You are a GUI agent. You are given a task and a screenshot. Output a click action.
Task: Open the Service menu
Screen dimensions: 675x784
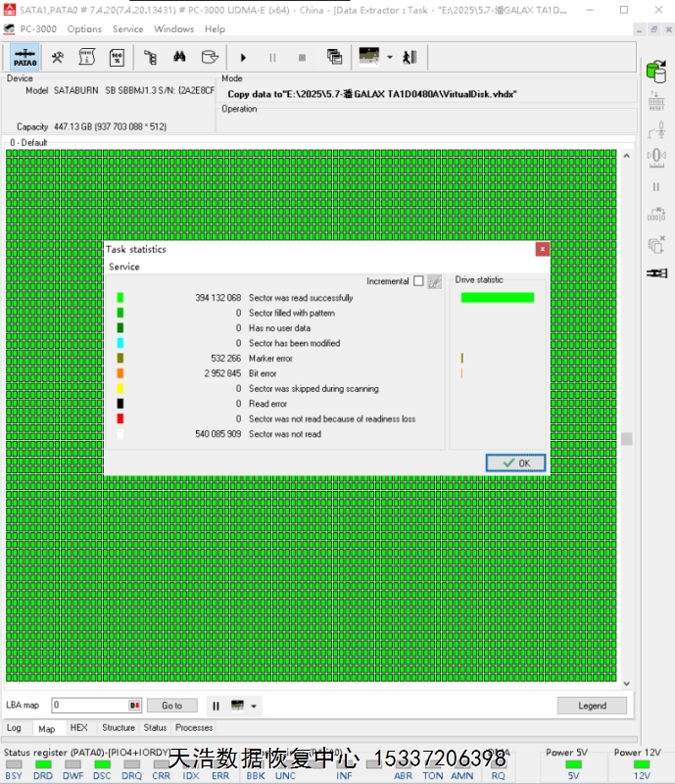(x=127, y=29)
